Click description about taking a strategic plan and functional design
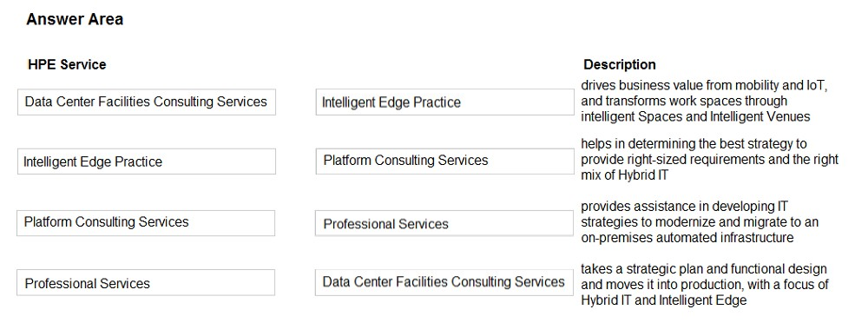868x336 pixels. click(x=705, y=285)
